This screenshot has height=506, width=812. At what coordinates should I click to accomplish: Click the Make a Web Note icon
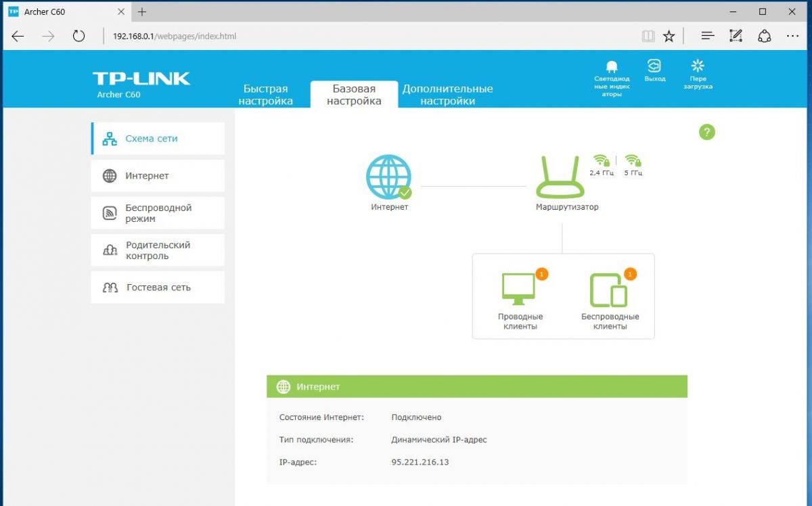pos(736,36)
